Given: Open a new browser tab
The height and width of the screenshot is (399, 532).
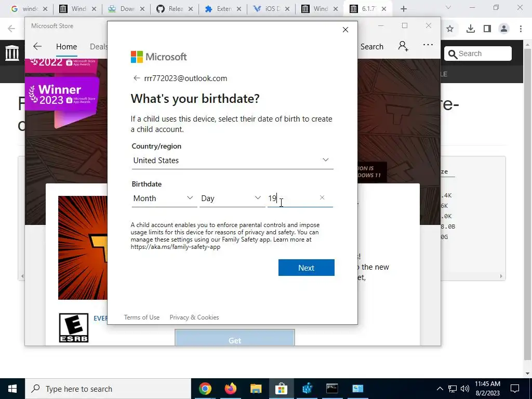Looking at the screenshot, I should click(403, 9).
